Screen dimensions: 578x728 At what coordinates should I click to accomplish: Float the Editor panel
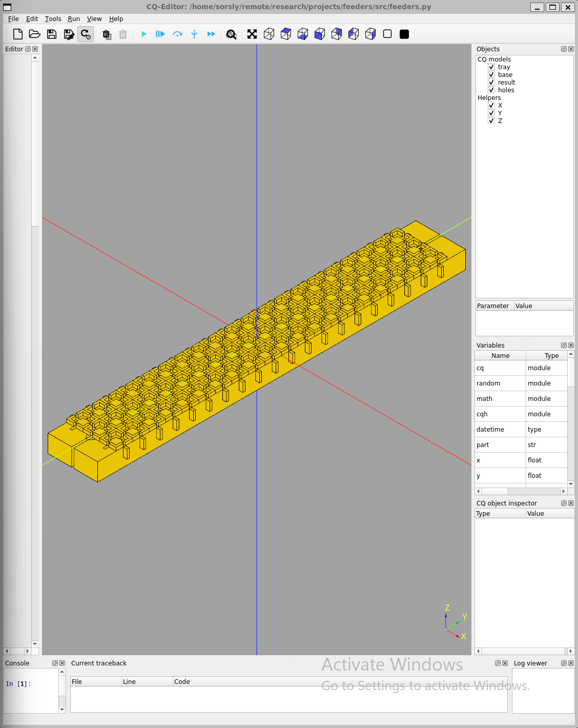(x=28, y=49)
